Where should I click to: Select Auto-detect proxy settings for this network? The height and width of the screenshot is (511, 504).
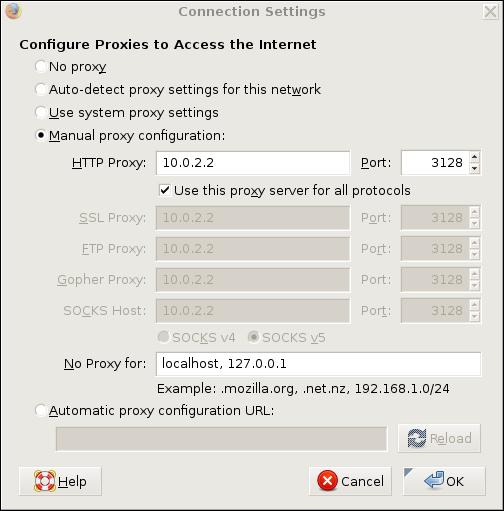coord(40,89)
